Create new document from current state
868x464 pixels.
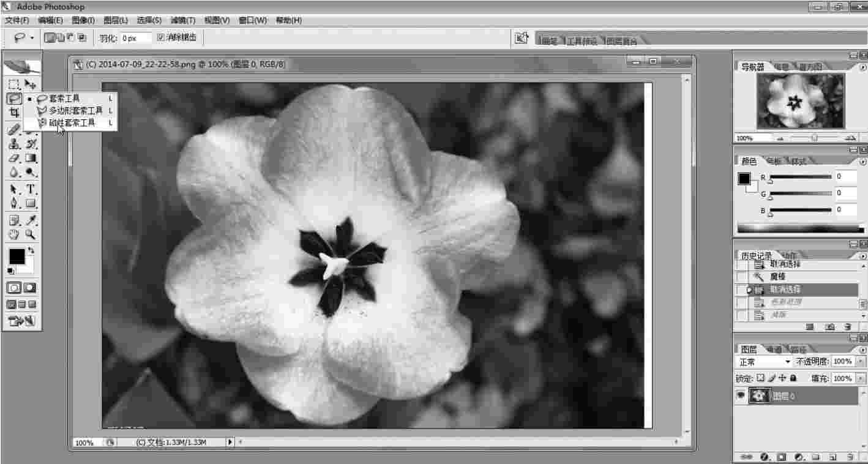(810, 327)
